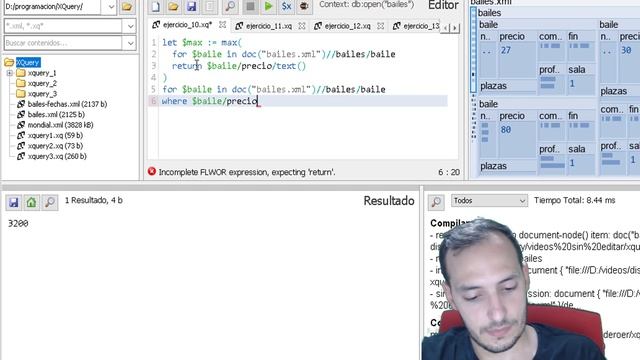Screen dimensions: 640x360
Task: Click the 1 Resultado, 4 b label
Action: pyautogui.click(x=93, y=200)
